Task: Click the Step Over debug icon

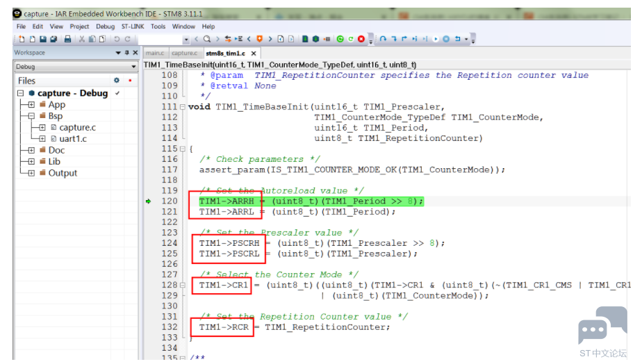Action: pos(383,39)
